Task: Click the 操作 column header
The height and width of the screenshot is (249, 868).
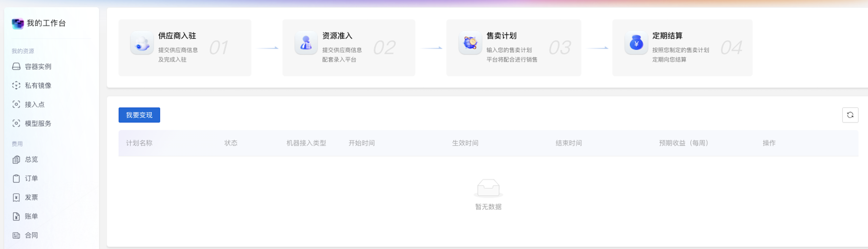Action: pos(769,143)
